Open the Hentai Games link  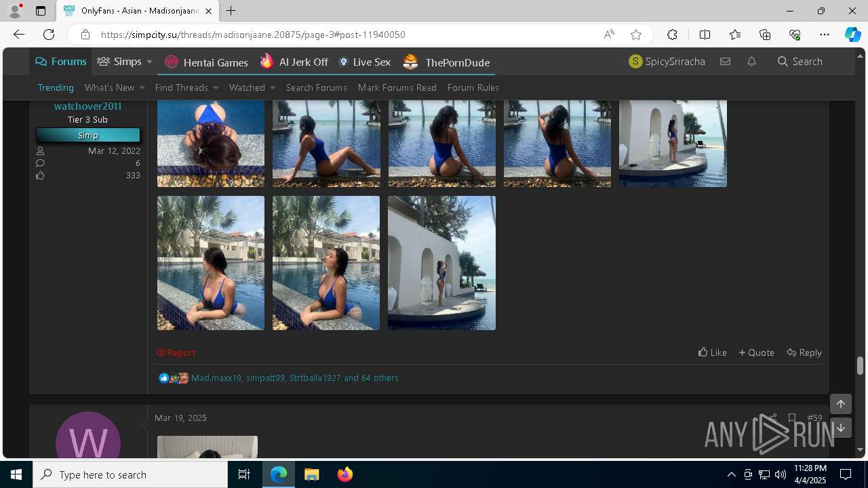tap(207, 62)
